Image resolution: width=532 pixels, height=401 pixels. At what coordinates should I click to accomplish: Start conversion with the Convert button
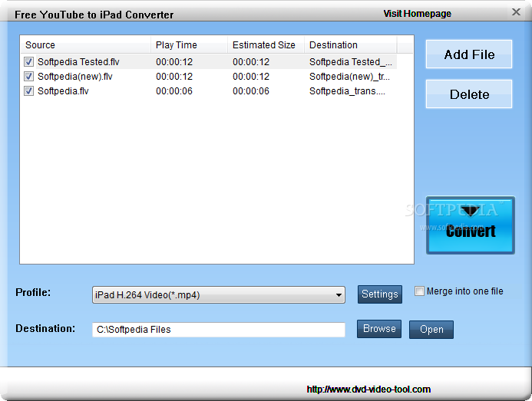[x=471, y=225]
